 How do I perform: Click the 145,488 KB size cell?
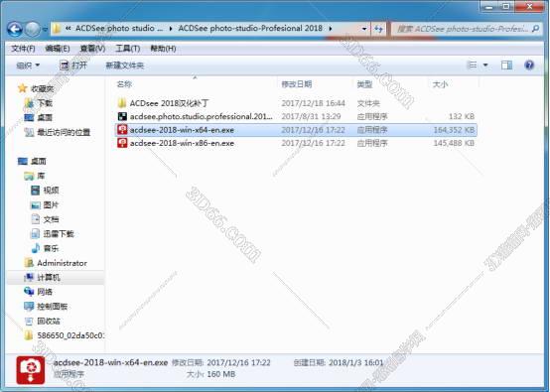point(454,143)
